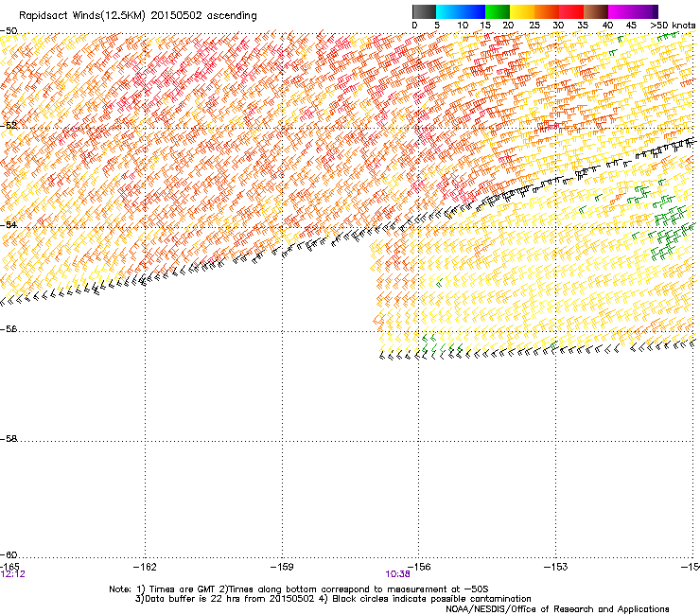
Task: Click the plot title "Rapidsact Winds(12.5KM) 20150502 ascending"
Action: pyautogui.click(x=138, y=16)
